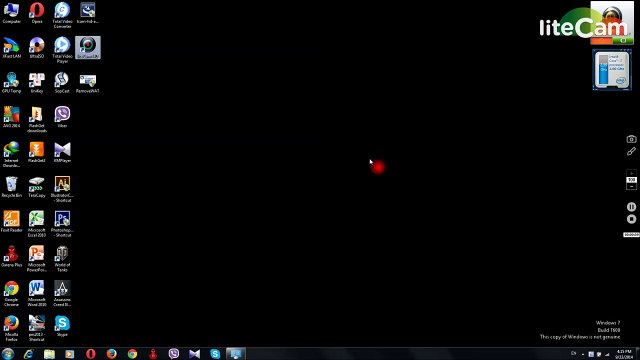Select the Skype desktop shortcut
Viewport: 640px width, 360px height.
pos(62,326)
